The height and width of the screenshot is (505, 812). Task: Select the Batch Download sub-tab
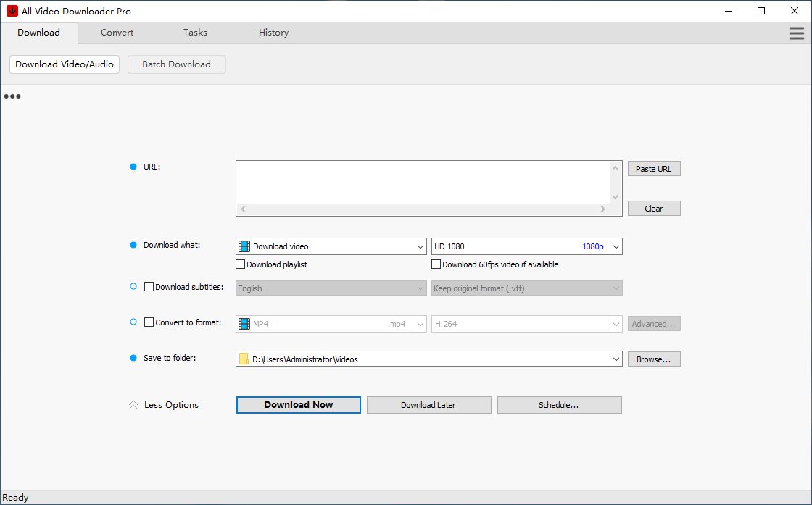click(177, 64)
